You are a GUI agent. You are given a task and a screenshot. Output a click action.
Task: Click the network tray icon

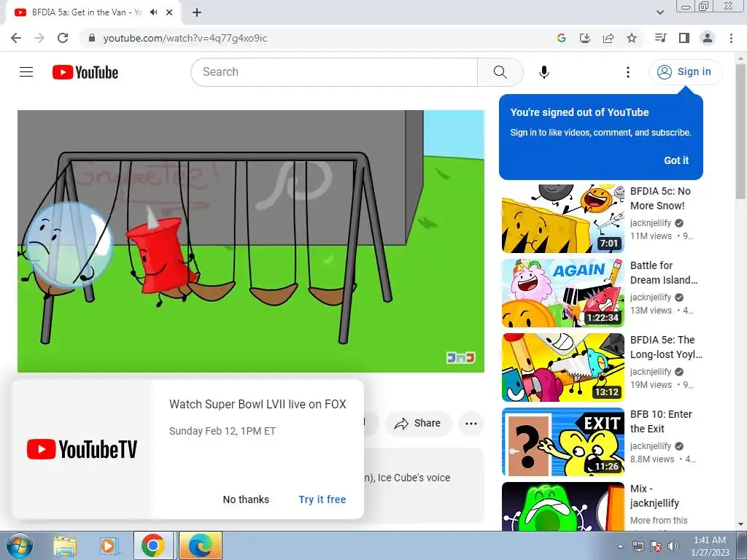click(638, 546)
